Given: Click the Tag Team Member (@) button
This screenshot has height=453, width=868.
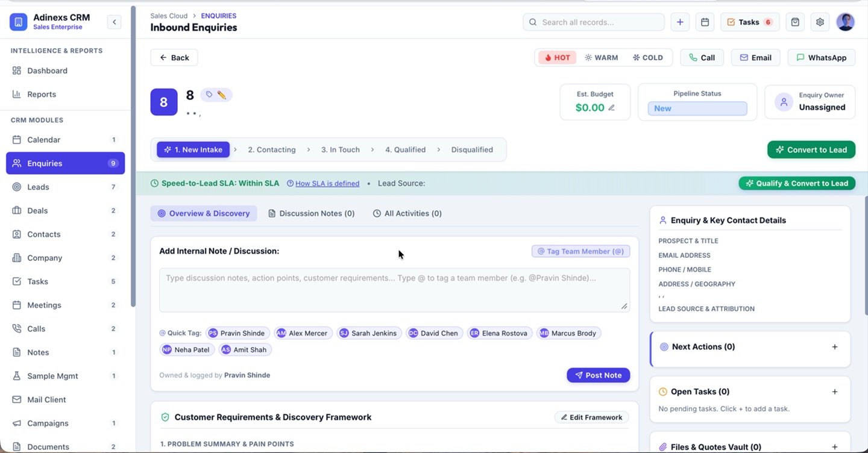Looking at the screenshot, I should (x=581, y=251).
